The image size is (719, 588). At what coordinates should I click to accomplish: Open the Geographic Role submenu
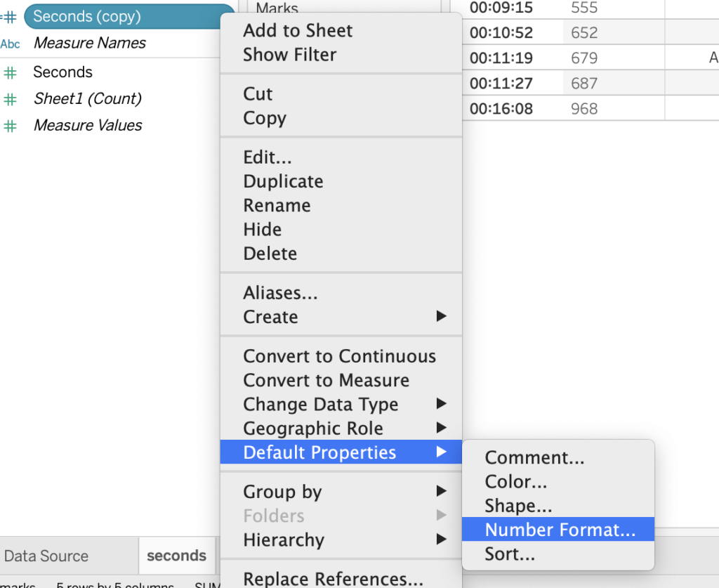(441, 428)
